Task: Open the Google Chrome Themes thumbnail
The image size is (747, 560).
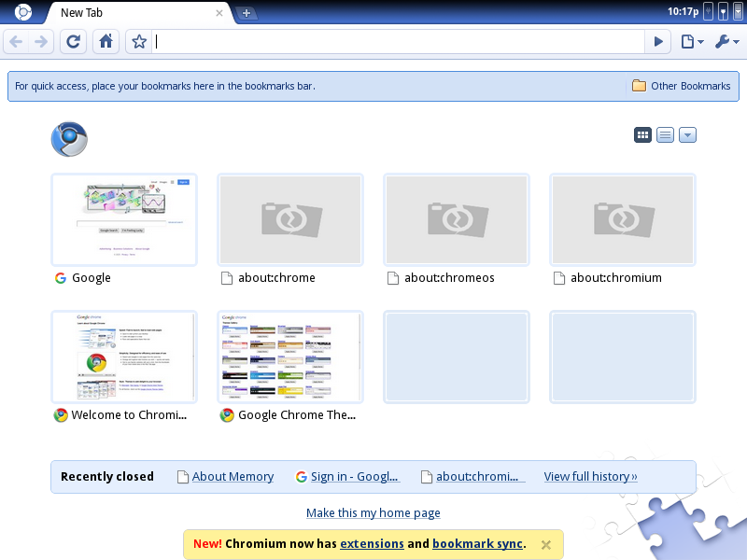Action: coord(290,357)
